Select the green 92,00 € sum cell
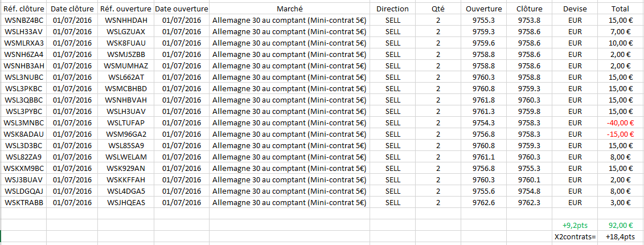The image size is (644, 245). tap(620, 225)
